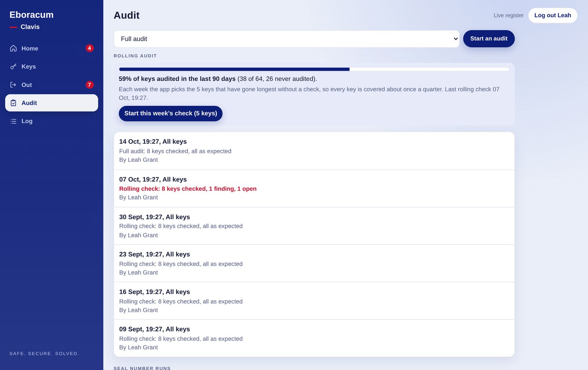
Task: Click the '59% of keys audited' summary text
Action: coord(218,79)
